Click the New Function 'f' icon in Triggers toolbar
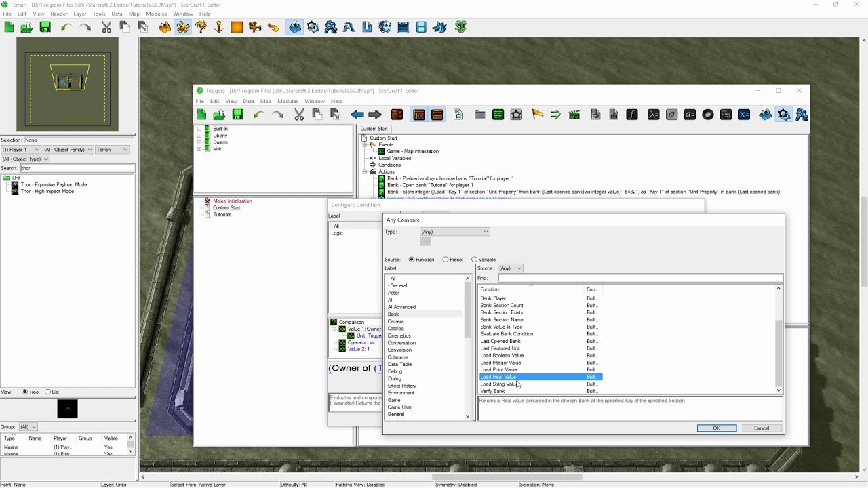Image resolution: width=868 pixels, height=488 pixels. [632, 115]
